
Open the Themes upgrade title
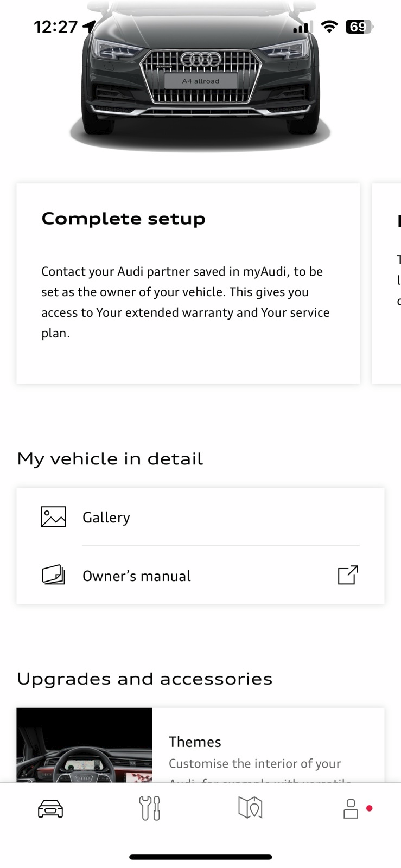[x=195, y=742]
